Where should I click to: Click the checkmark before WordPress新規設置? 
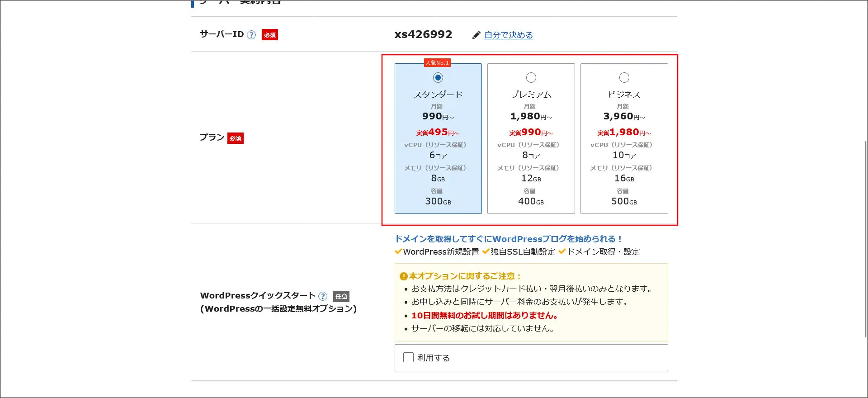(x=398, y=251)
